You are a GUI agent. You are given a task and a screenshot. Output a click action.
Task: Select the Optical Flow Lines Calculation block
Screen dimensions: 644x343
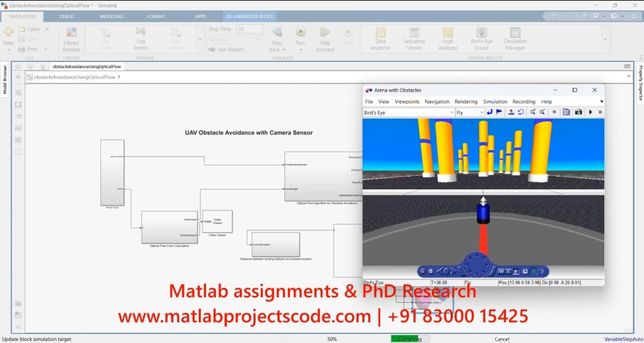click(x=169, y=227)
